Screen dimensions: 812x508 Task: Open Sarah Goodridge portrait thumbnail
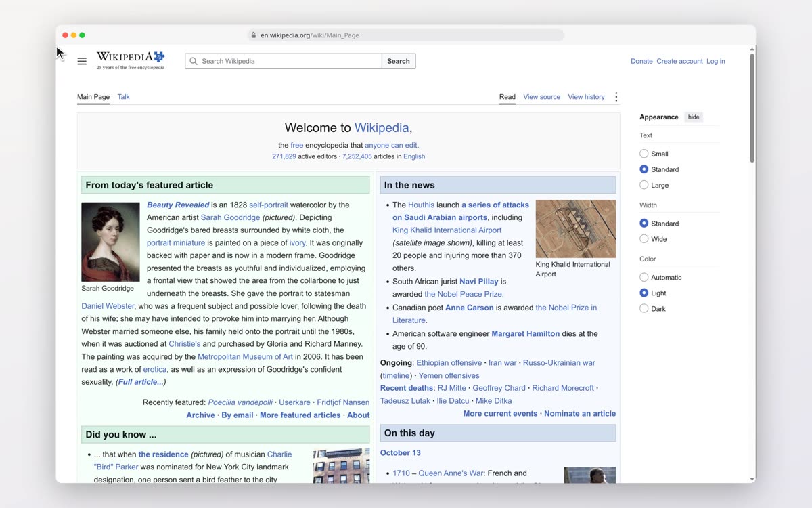(110, 242)
